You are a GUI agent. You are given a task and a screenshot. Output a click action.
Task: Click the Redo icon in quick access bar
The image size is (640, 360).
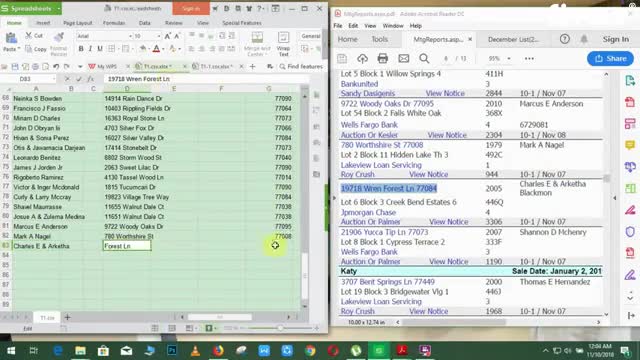point(67,66)
